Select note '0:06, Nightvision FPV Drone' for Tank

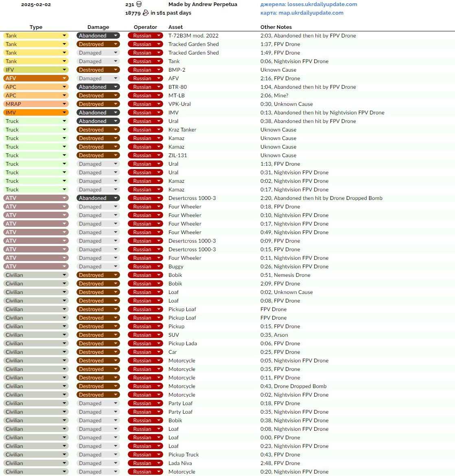point(295,61)
